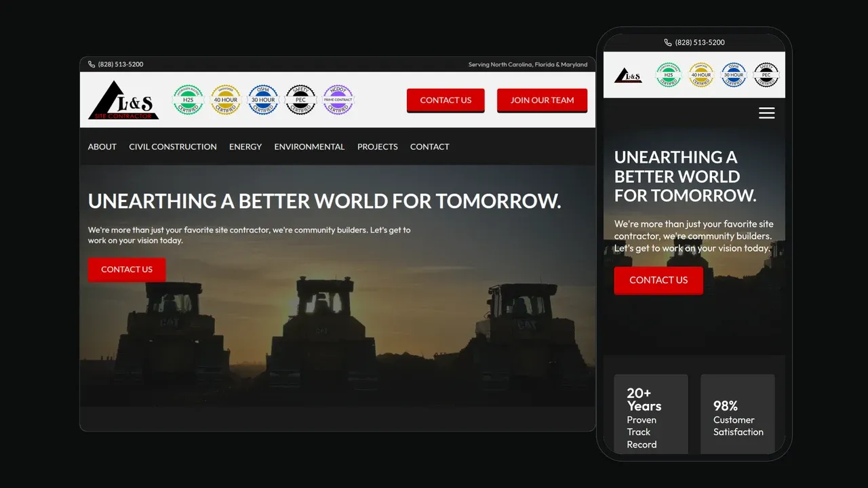Click the yellow 40 Hour Certified badge on desktop
Screen dimensions: 868x488
(x=226, y=100)
